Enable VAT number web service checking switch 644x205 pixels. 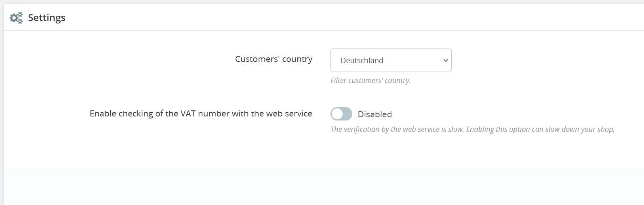coord(341,114)
